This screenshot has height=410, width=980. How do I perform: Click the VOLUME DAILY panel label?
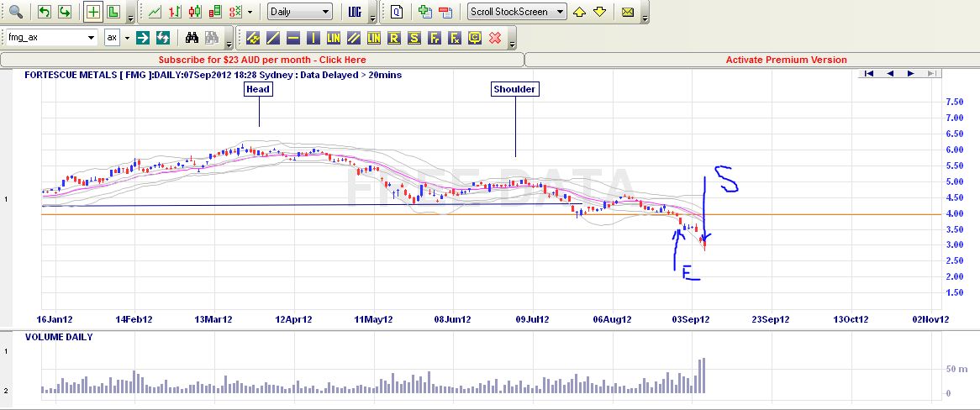click(x=59, y=337)
